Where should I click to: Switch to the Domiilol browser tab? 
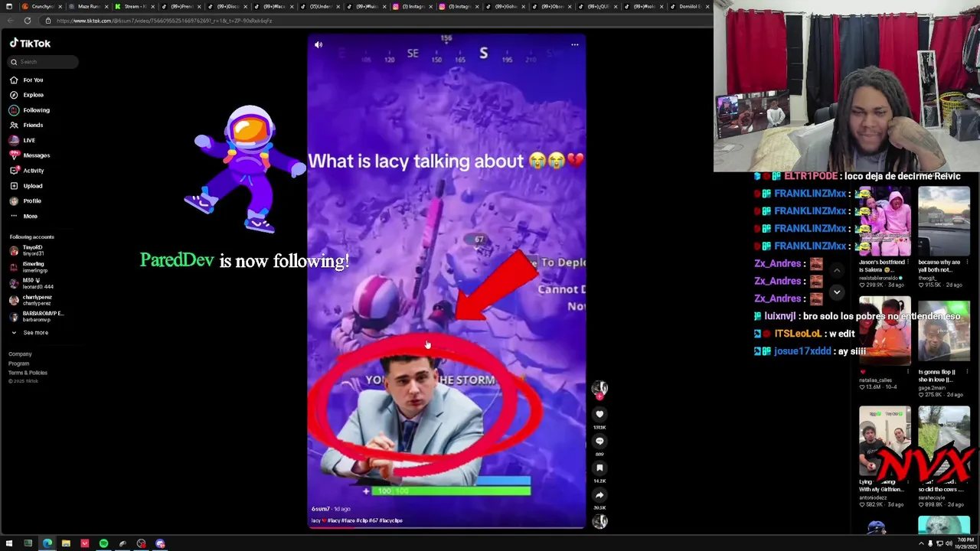point(689,6)
